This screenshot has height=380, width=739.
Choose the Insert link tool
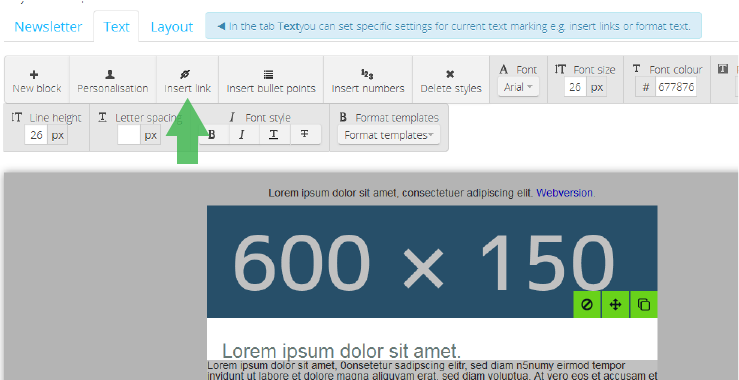tap(187, 81)
